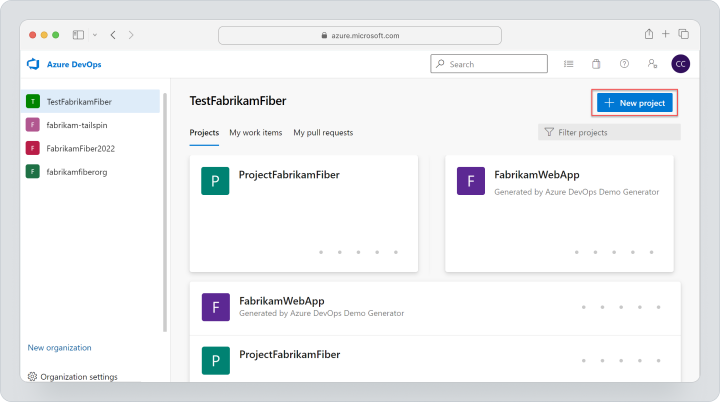Show Safari tab overview icon
Viewport: 720px width, 402px height.
click(683, 34)
